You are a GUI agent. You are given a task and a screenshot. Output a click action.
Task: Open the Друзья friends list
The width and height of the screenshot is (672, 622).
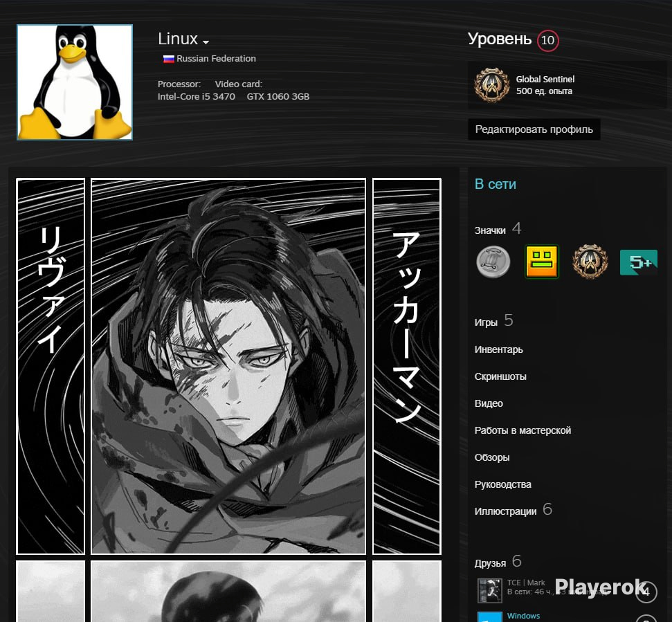click(490, 563)
